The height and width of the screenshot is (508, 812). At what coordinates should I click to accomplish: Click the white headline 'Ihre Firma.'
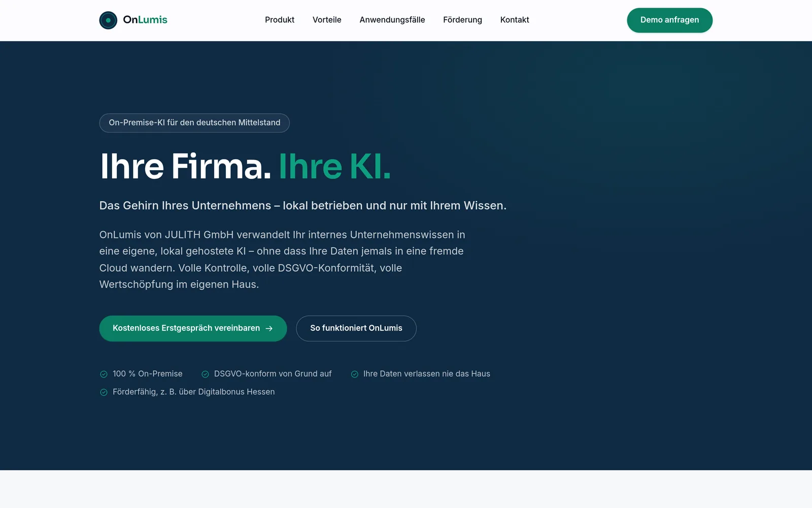pos(186,166)
